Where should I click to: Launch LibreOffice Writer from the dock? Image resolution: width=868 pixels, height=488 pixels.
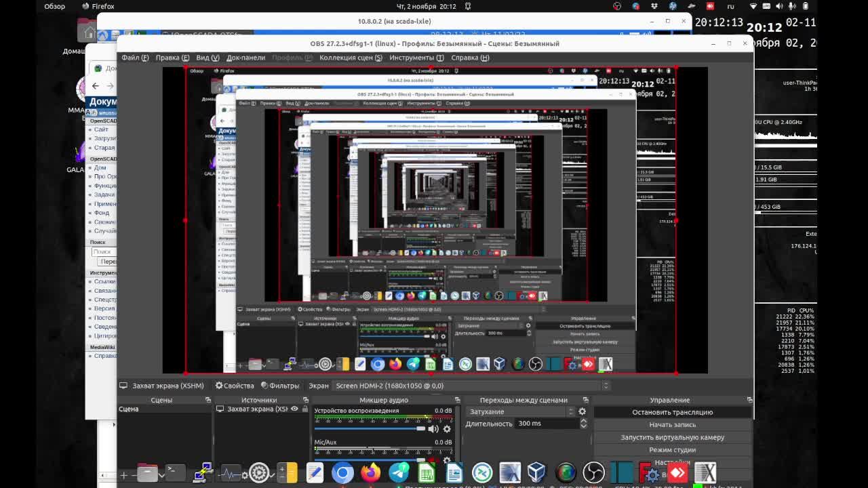pyautogui.click(x=454, y=472)
